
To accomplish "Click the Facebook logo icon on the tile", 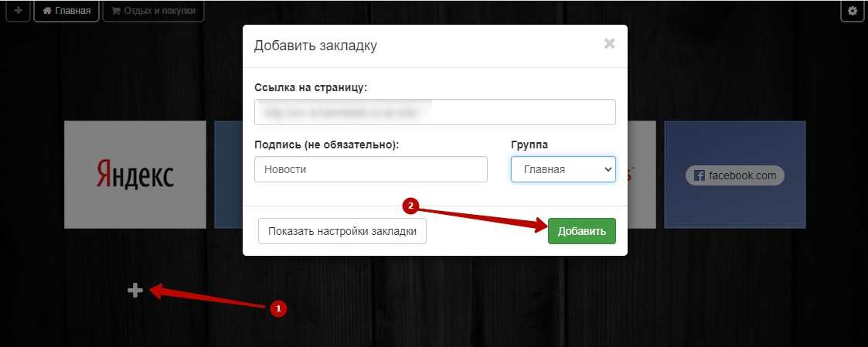I will pos(700,175).
